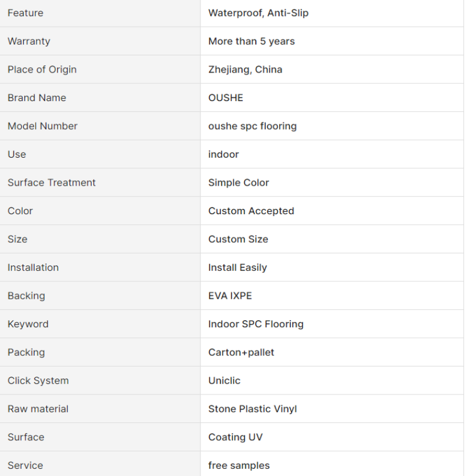This screenshot has height=476, width=476.
Task: Select the Carton+pallet packing value
Action: pyautogui.click(x=241, y=352)
